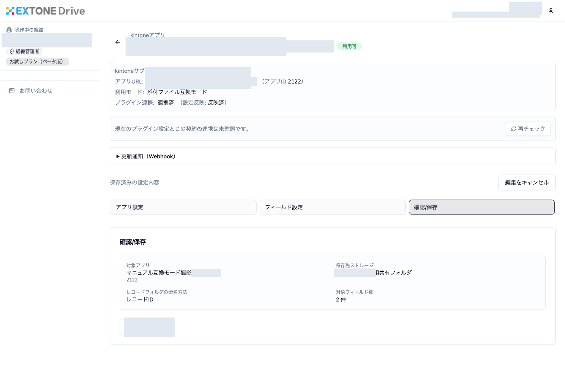Switch to the フィールド設定 tab
Image resolution: width=565 pixels, height=392 pixels.
pos(333,207)
